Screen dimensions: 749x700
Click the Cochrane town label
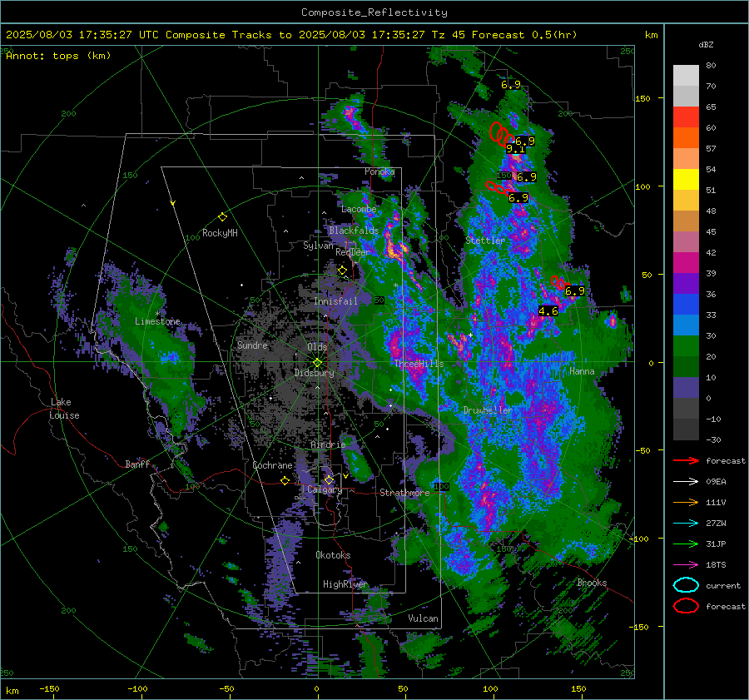[272, 465]
